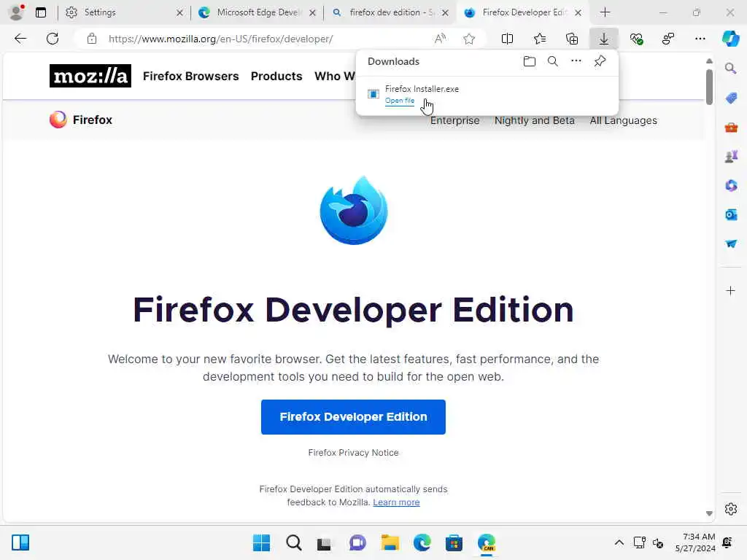The image size is (747, 560).
Task: Toggle the Downloads toolbar button
Action: point(603,39)
